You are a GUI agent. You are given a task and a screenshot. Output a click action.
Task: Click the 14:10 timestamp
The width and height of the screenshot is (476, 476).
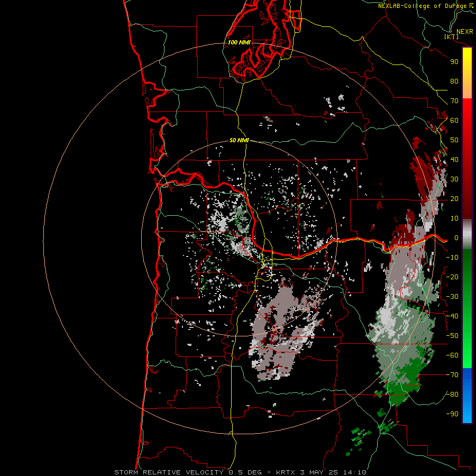click(355, 472)
